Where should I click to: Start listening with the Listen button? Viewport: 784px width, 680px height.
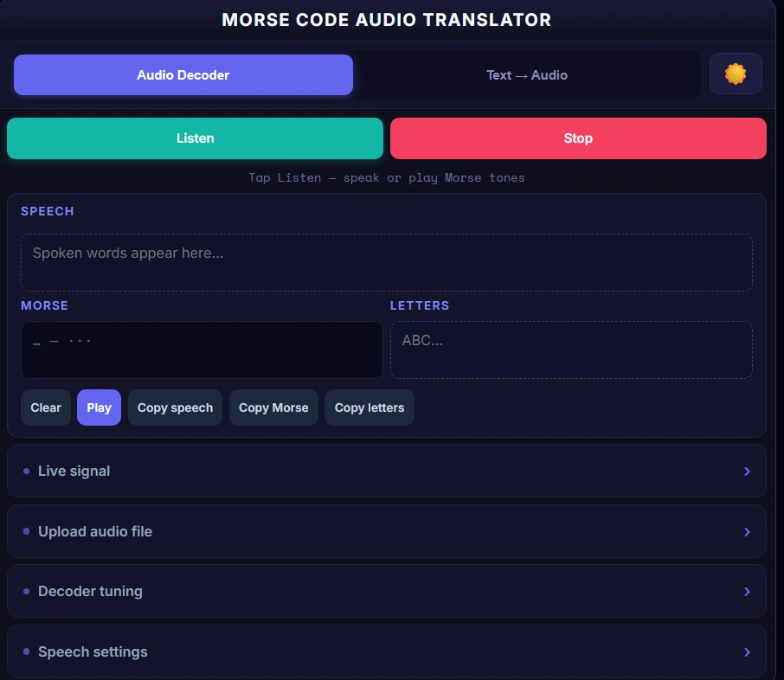point(195,138)
